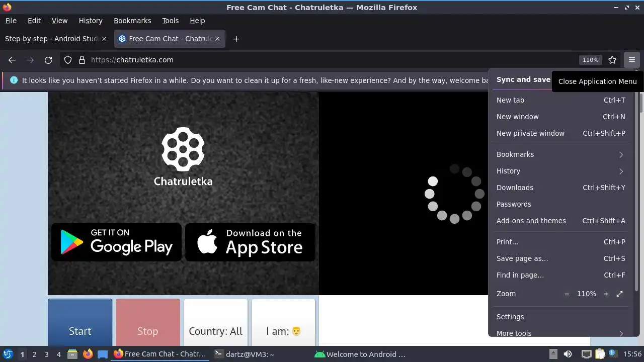Click the show desktop taskbar icon

(103, 354)
